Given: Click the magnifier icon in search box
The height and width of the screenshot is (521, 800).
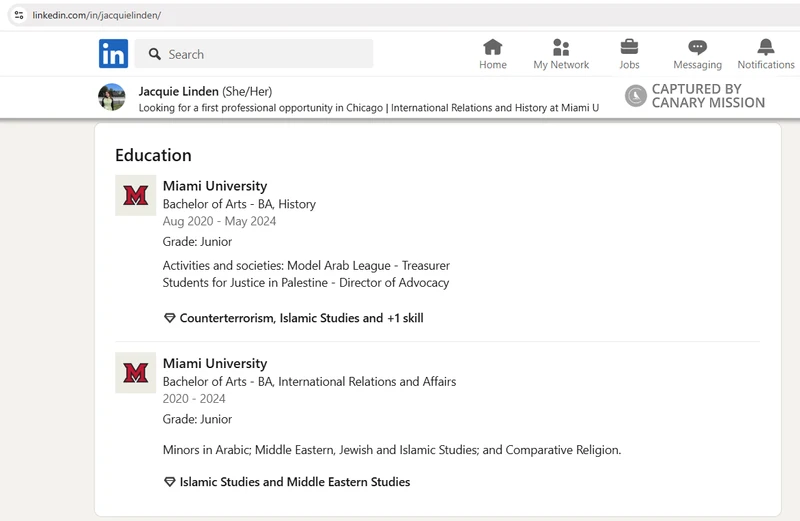Looking at the screenshot, I should 155,54.
